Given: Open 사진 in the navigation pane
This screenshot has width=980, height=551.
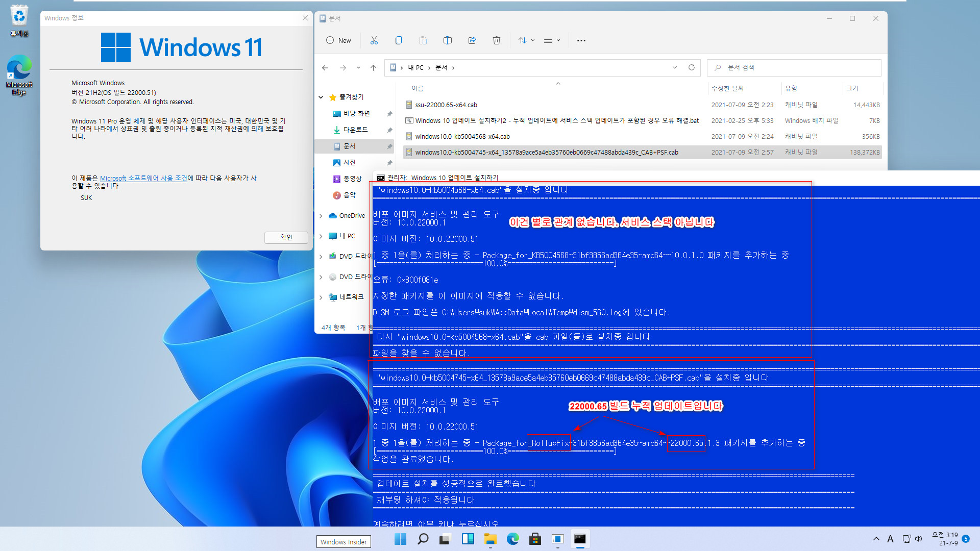Looking at the screenshot, I should [349, 162].
